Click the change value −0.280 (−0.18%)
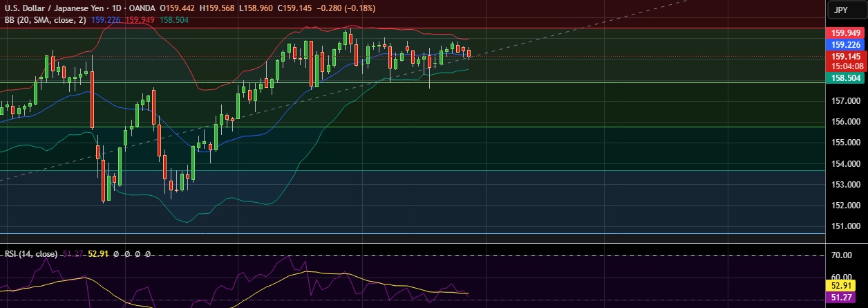Image resolution: width=868 pixels, height=308 pixels. [345, 8]
